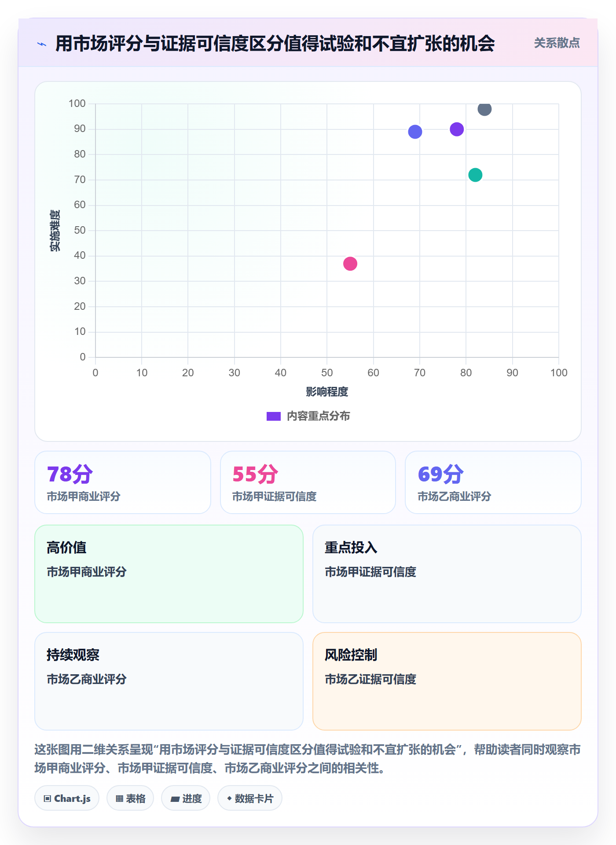Click the 表格 tag chip
The width and height of the screenshot is (616, 845).
click(x=130, y=798)
